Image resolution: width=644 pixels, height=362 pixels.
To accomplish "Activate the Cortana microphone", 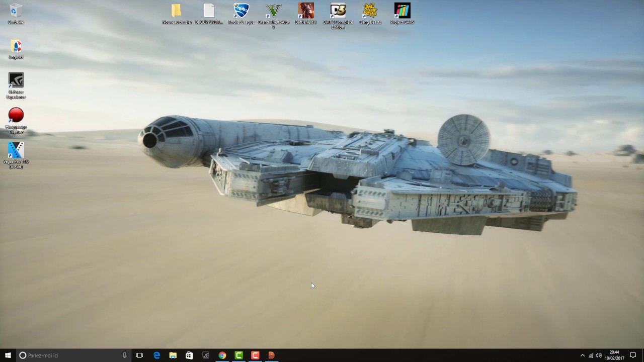I will click(x=124, y=355).
